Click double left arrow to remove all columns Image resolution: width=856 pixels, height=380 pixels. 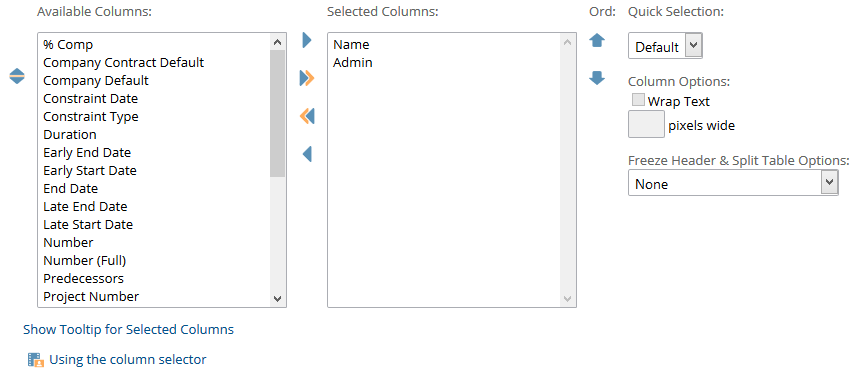[x=307, y=116]
